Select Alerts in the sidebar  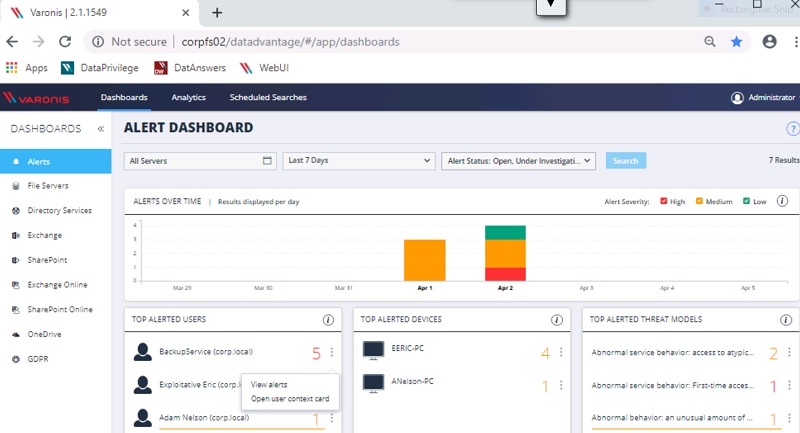point(56,162)
